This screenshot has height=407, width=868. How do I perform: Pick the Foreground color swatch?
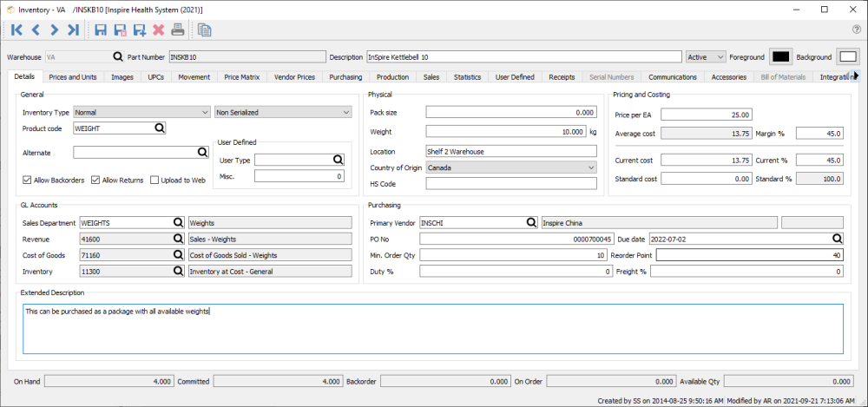pyautogui.click(x=780, y=57)
